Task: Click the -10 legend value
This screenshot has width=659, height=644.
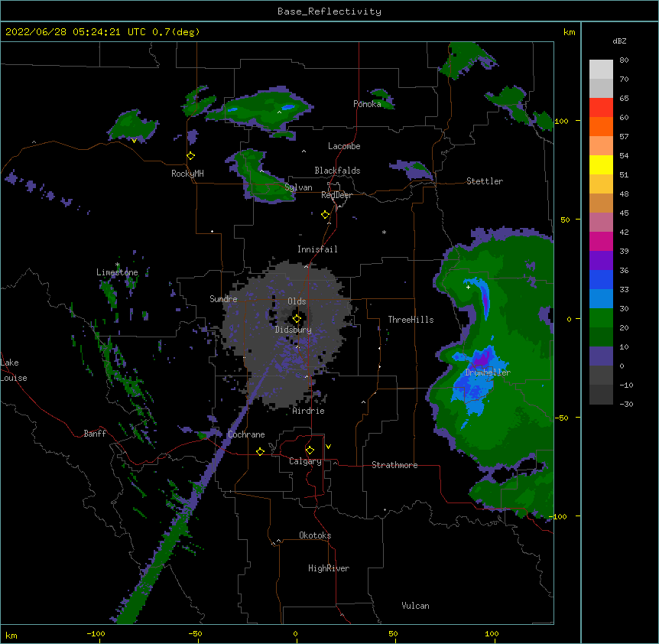Action: [x=626, y=385]
